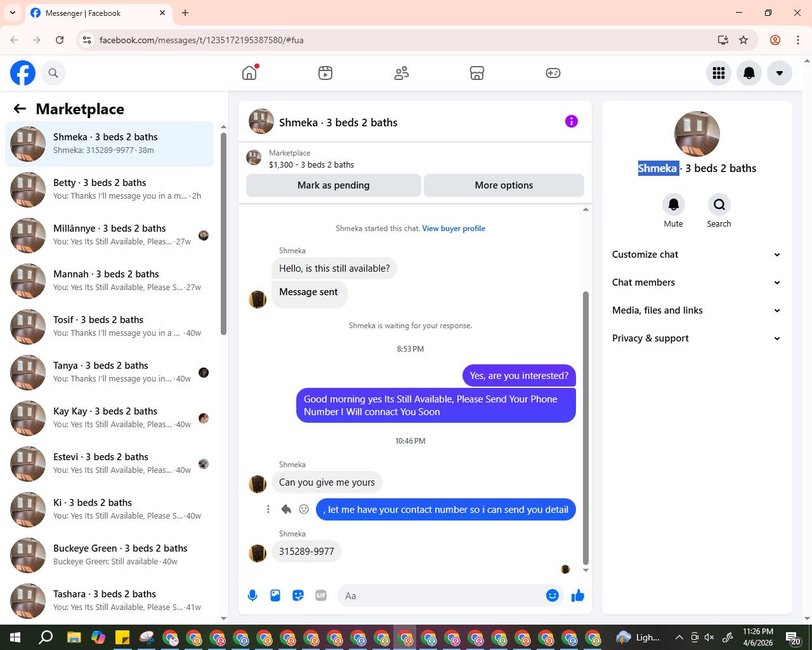The image size is (812, 650).
Task: Mute this conversation with bell icon
Action: [x=674, y=204]
